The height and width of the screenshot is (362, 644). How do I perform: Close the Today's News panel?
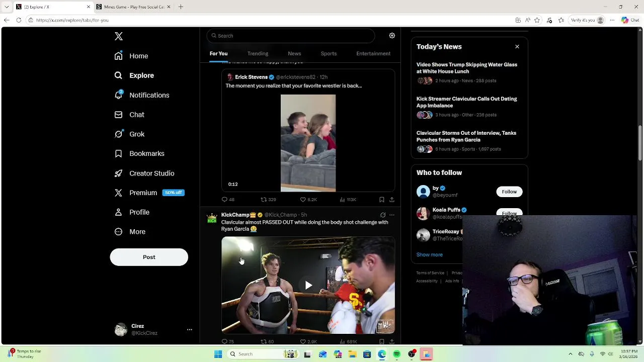coord(517,46)
